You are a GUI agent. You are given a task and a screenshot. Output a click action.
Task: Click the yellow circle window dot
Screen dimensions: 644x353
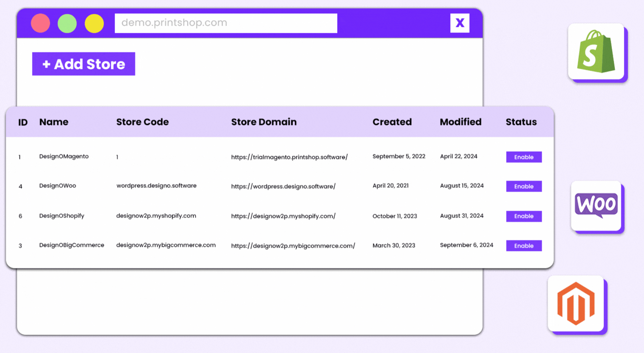(x=94, y=23)
